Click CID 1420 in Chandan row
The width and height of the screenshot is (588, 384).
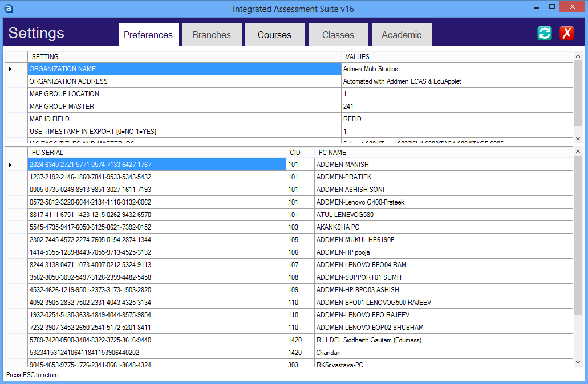point(301,353)
